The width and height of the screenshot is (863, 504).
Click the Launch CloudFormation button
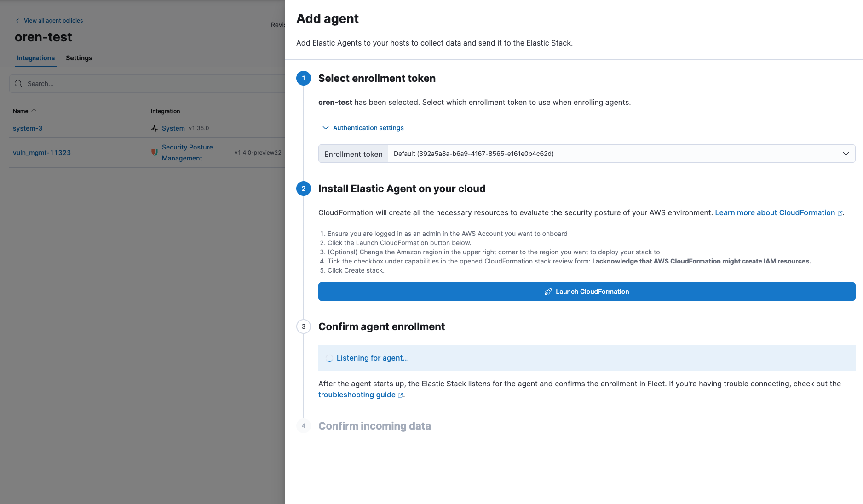(586, 292)
